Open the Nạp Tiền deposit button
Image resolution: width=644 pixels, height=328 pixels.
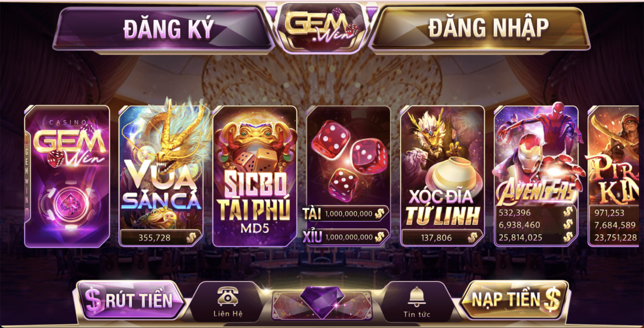tap(514, 300)
